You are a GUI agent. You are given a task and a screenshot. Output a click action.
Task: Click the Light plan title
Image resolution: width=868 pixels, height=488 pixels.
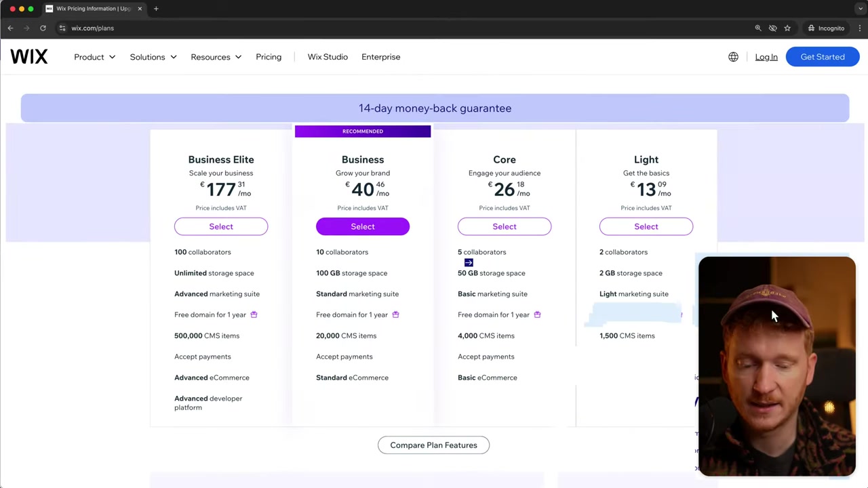tap(646, 159)
